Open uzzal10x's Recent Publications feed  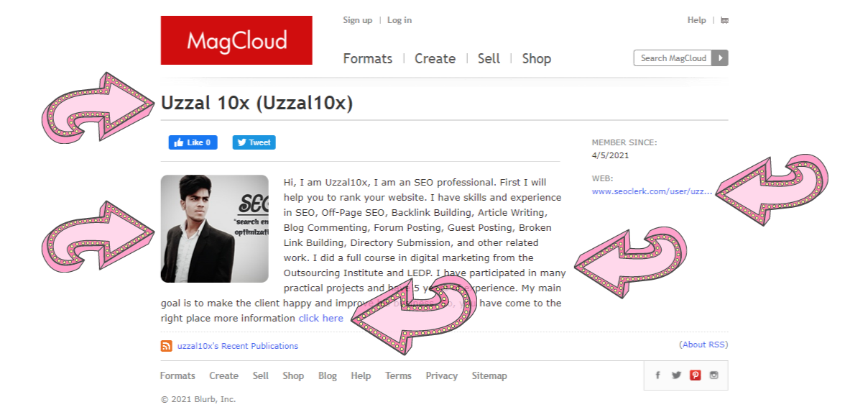237,346
